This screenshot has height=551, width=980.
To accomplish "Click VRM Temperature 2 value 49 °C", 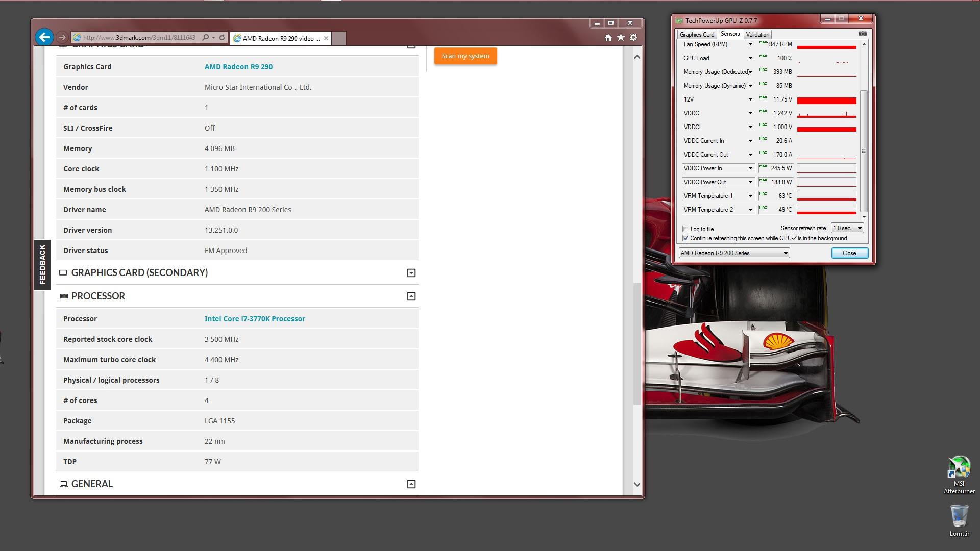I will tap(785, 210).
